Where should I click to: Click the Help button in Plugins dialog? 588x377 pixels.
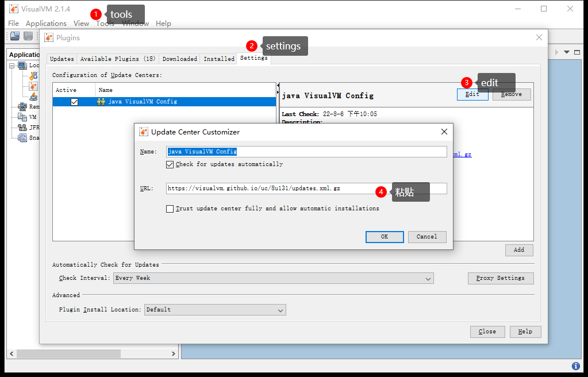[x=525, y=332]
